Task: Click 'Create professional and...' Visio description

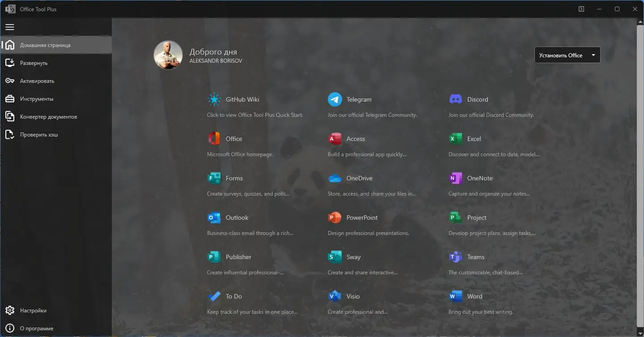Action: 358,312
